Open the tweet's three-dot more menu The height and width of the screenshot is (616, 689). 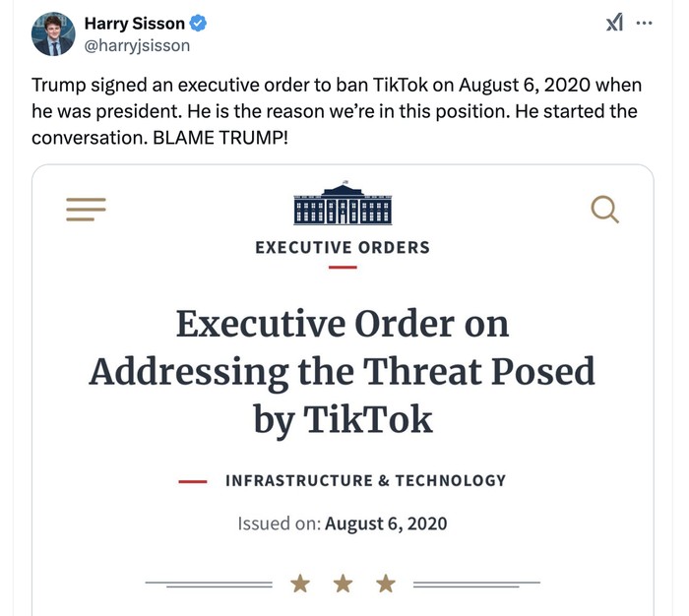coord(645,23)
